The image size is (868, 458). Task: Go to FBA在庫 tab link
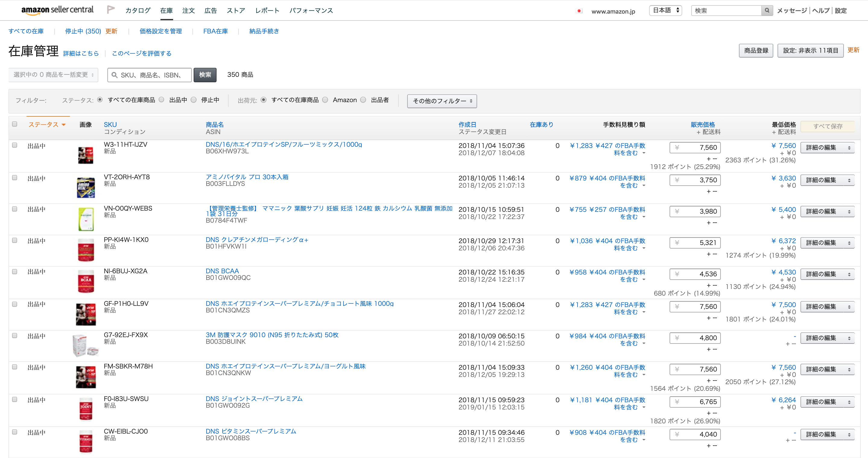point(215,31)
